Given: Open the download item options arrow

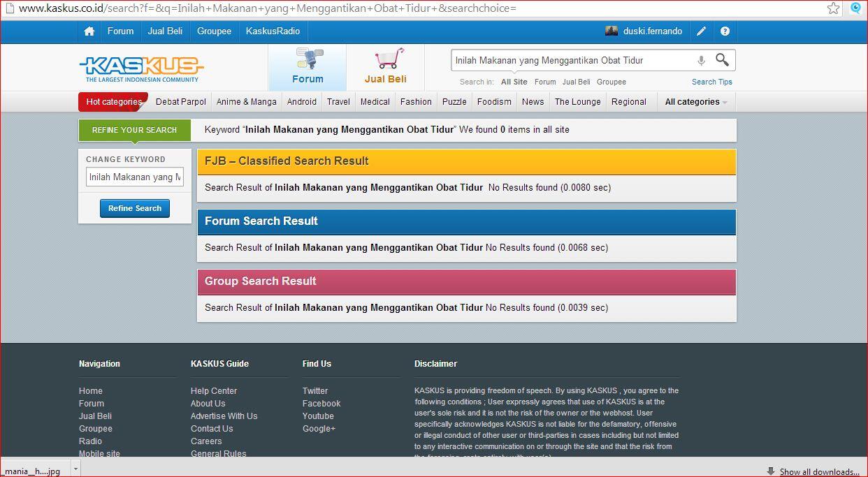Looking at the screenshot, I should 76,469.
